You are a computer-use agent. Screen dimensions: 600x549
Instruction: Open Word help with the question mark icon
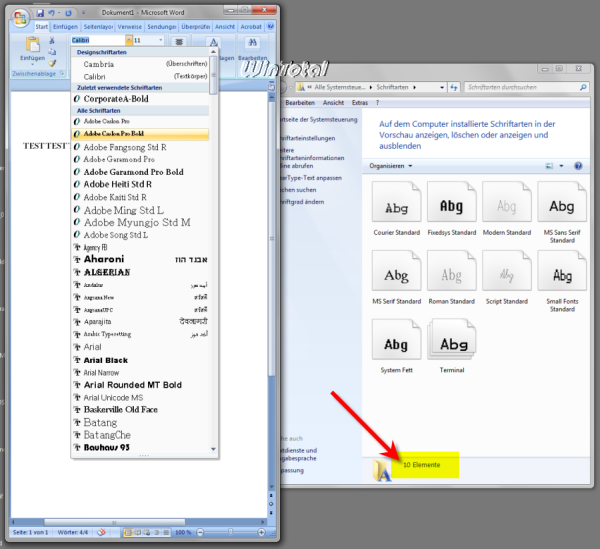[271, 26]
